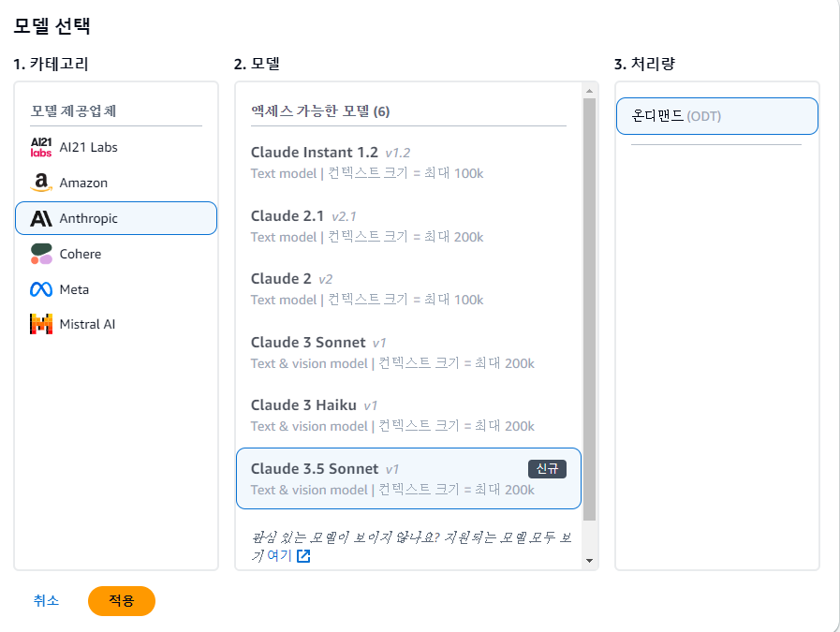Choose the Claude 2 v2 model
Screen dimensions: 840x632
408,288
